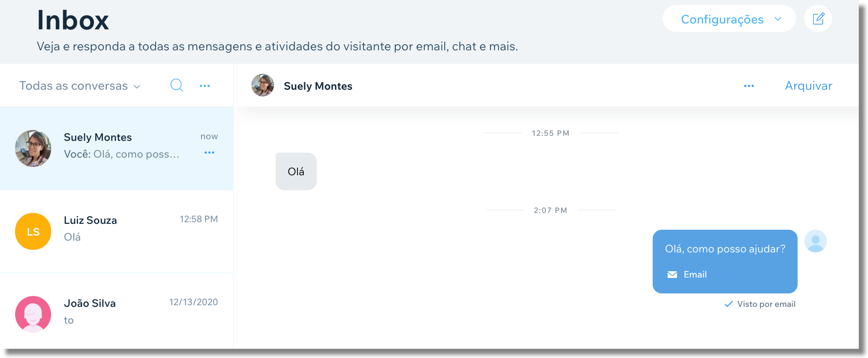
Task: Open options menu for Suely Montes conversation
Action: click(x=209, y=153)
